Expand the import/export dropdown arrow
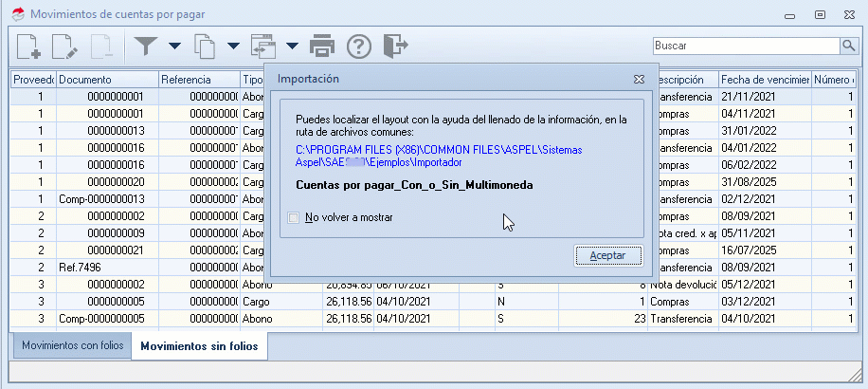 292,46
